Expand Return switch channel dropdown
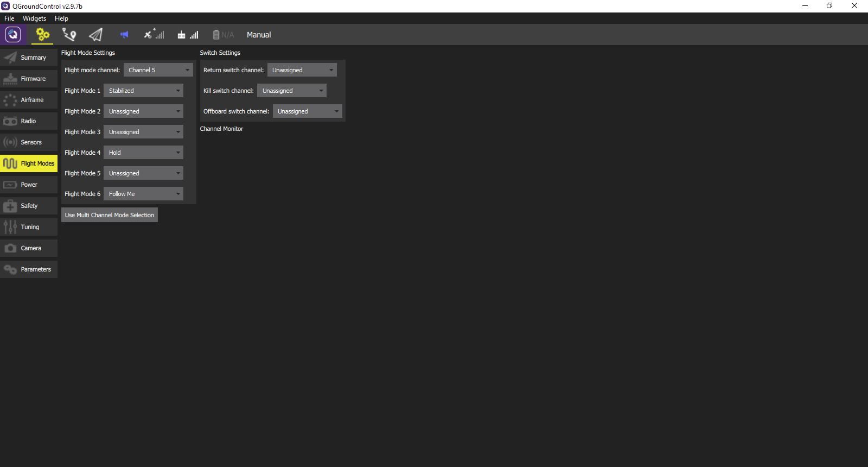This screenshot has width=868, height=467. [x=302, y=70]
